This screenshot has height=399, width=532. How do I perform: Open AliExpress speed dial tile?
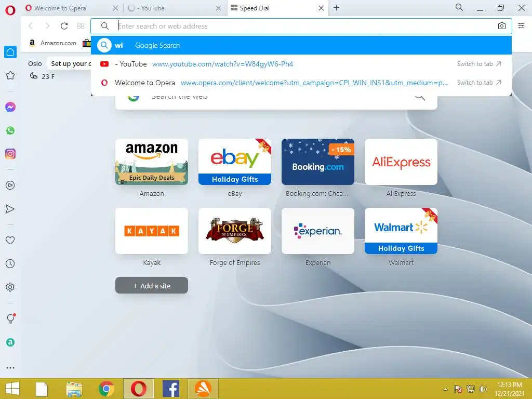coord(401,162)
